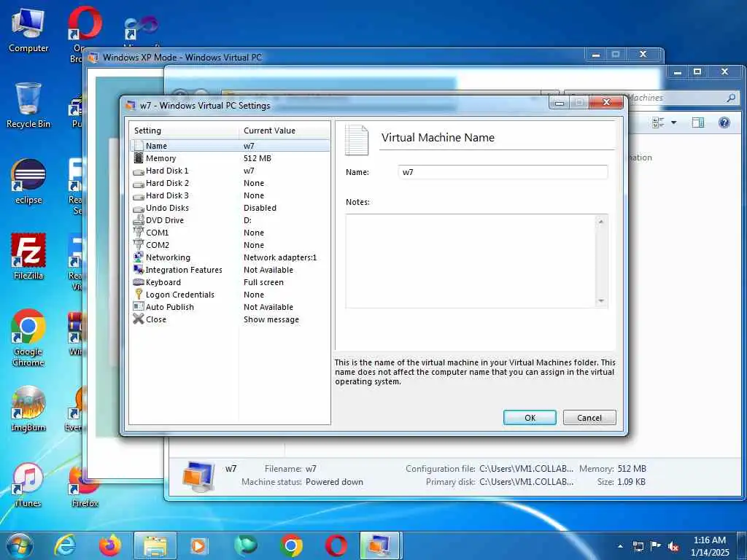747x560 pixels.
Task: Click Notes scrollbar up arrow
Action: 601,221
